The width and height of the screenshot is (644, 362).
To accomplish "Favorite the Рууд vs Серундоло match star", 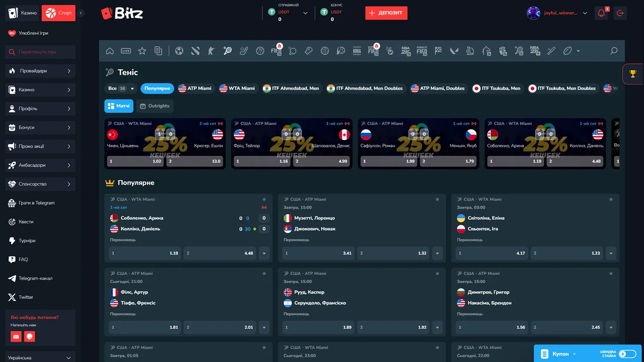I will coord(438,274).
